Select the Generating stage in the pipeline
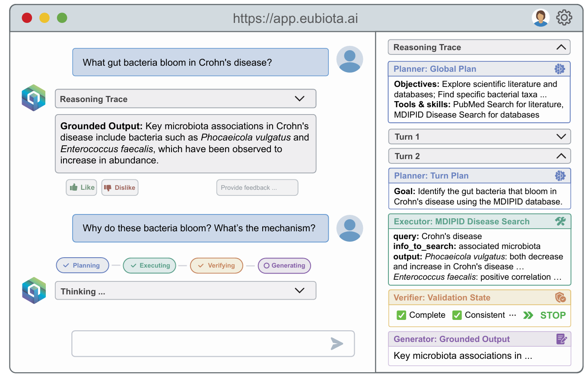Image resolution: width=588 pixels, height=380 pixels. coord(284,265)
